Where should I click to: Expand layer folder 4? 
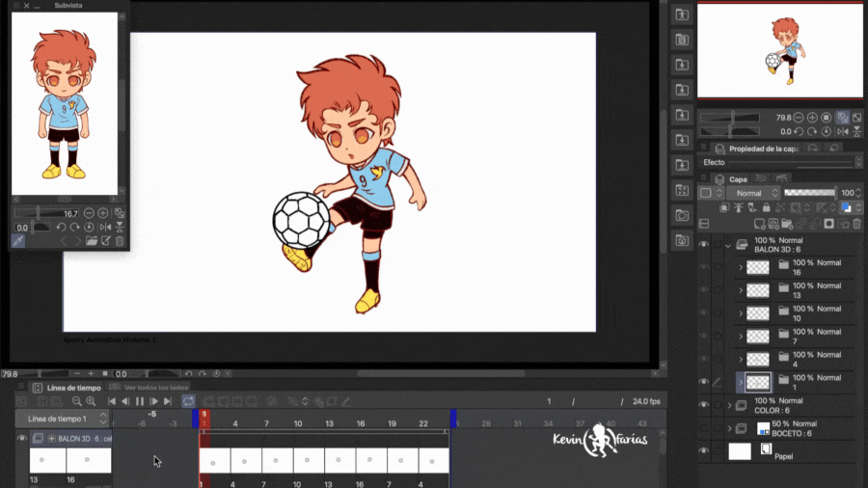(741, 360)
